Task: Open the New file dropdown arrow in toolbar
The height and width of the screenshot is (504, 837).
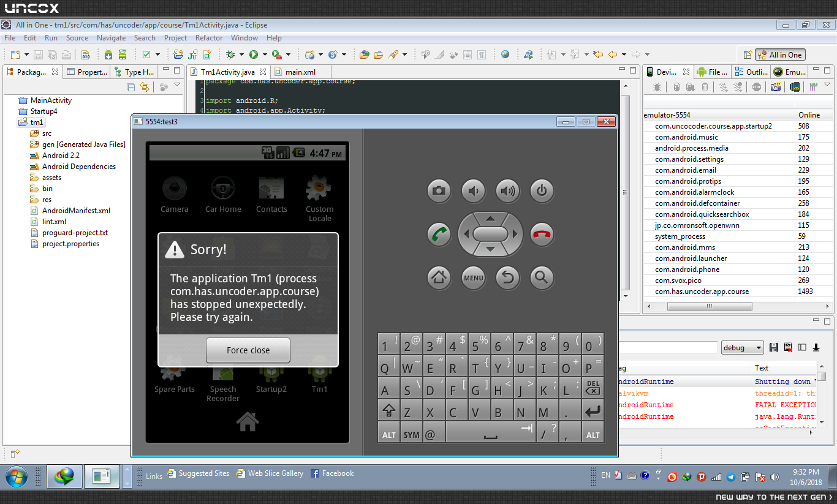Action: pos(26,55)
